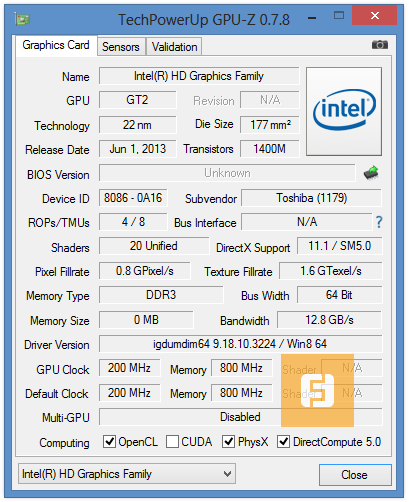Screen dimensions: 409x502
Task: Click the Device ID value 8086 - 0A16
Action: tap(133, 198)
